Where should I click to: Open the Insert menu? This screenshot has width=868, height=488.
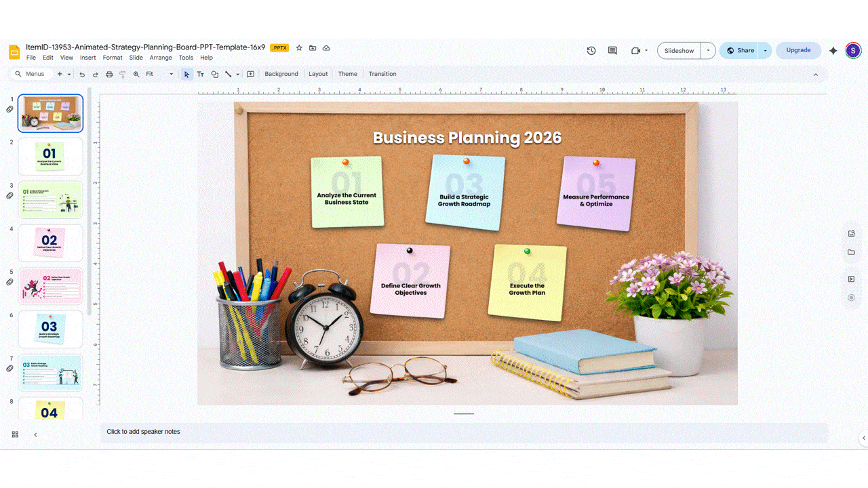click(x=87, y=58)
